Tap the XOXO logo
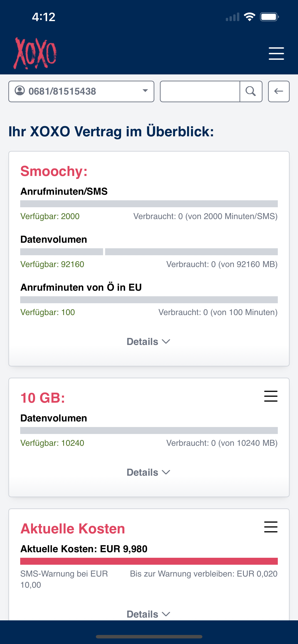 (x=35, y=53)
